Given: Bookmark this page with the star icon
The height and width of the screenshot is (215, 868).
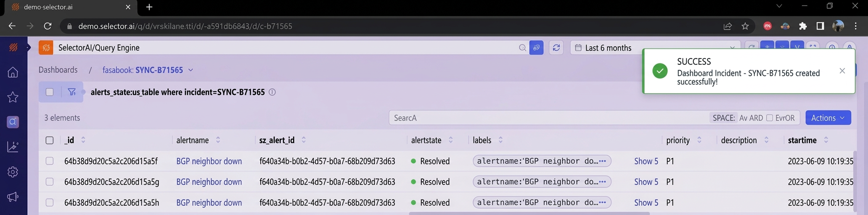Looking at the screenshot, I should click(745, 26).
